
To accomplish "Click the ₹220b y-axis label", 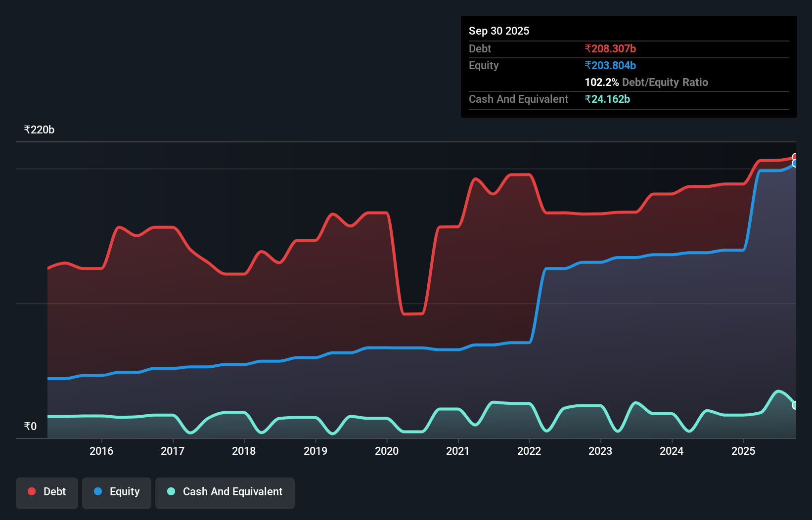I will coord(39,130).
